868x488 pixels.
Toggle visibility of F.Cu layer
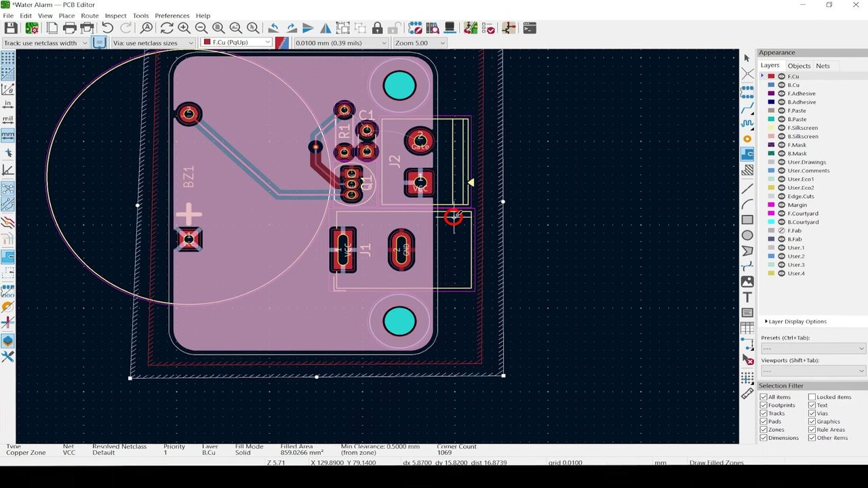click(781, 77)
